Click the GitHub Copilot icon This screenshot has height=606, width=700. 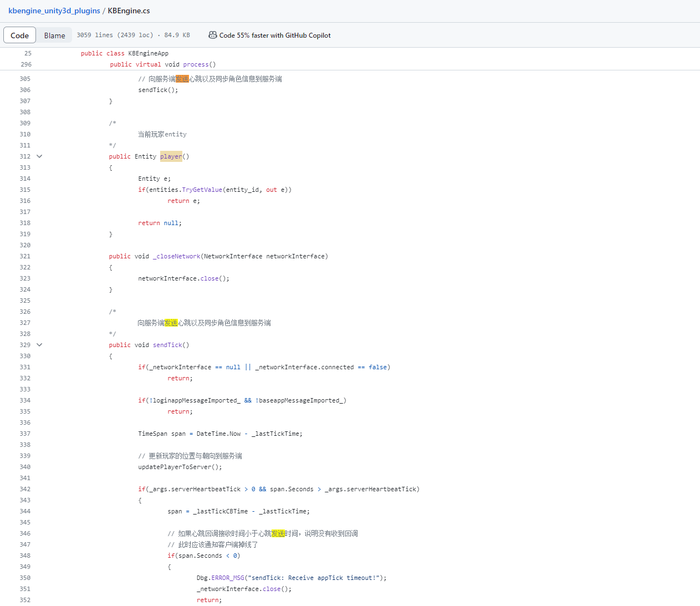point(212,35)
